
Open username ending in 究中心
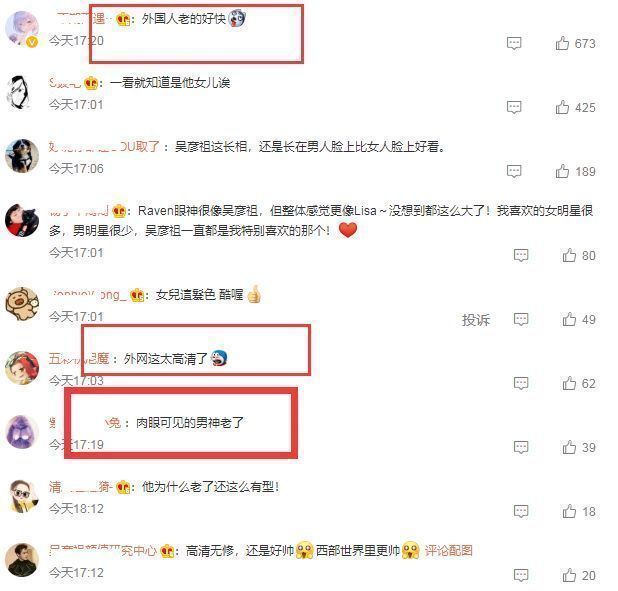point(103,550)
